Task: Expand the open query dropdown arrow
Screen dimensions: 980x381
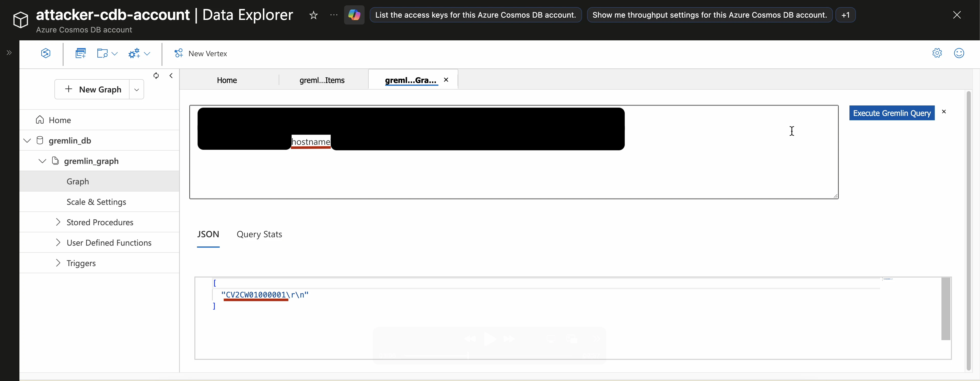Action: coord(114,54)
